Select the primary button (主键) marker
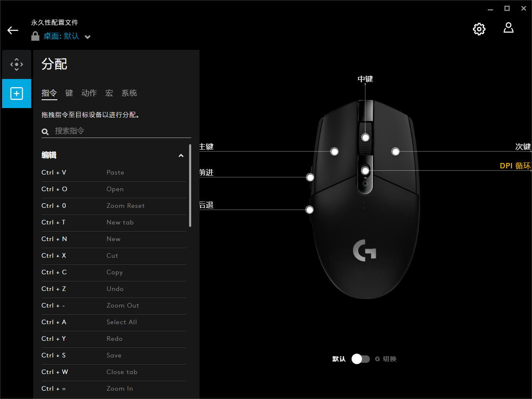 [x=335, y=152]
